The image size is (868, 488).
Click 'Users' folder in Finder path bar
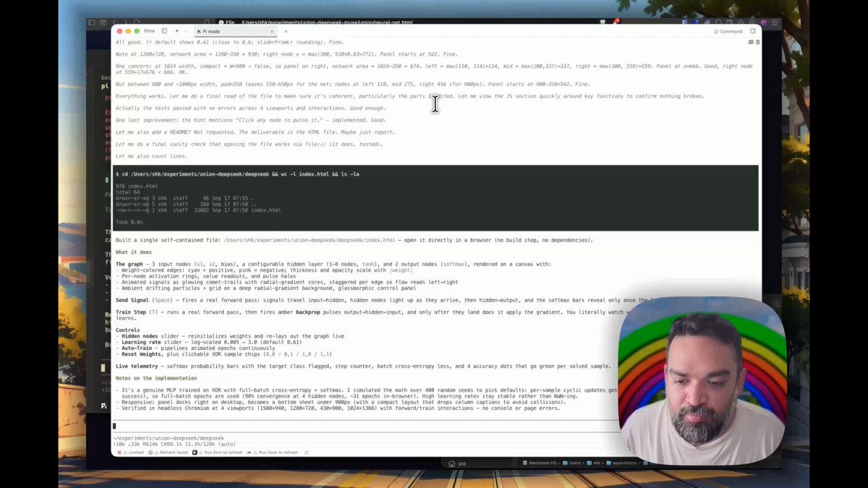573,462
